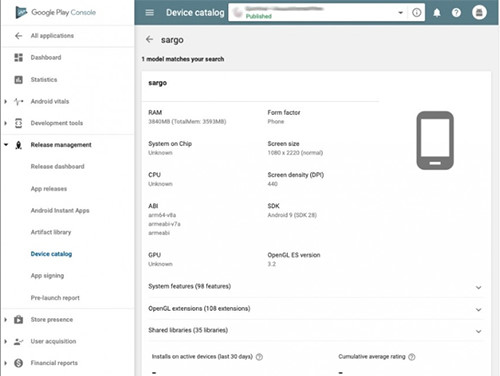
Task: Open Statistics in sidebar
Action: [x=44, y=80]
